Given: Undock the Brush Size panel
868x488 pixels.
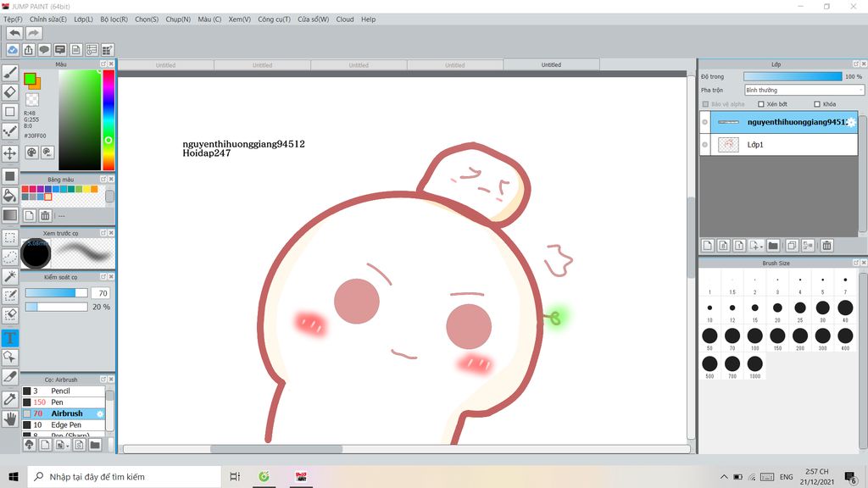Looking at the screenshot, I should [x=856, y=263].
